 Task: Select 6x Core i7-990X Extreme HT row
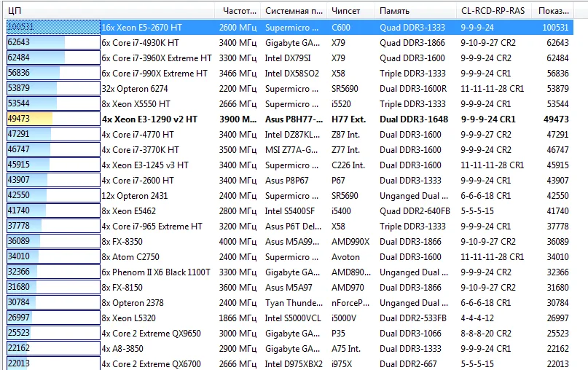[290, 74]
